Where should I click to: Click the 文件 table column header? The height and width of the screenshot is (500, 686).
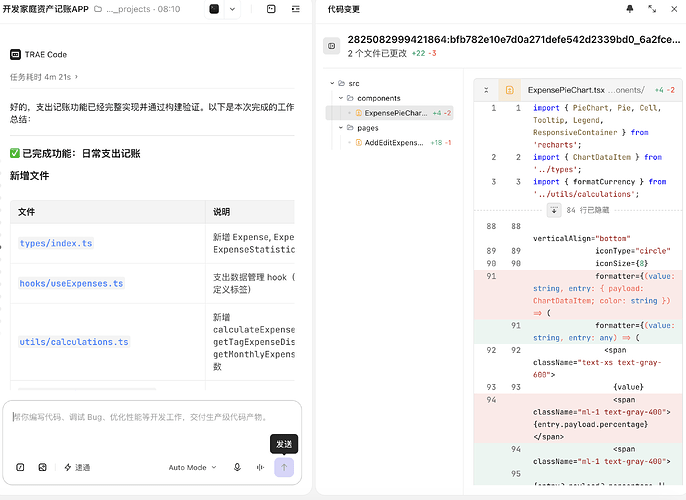tap(26, 212)
